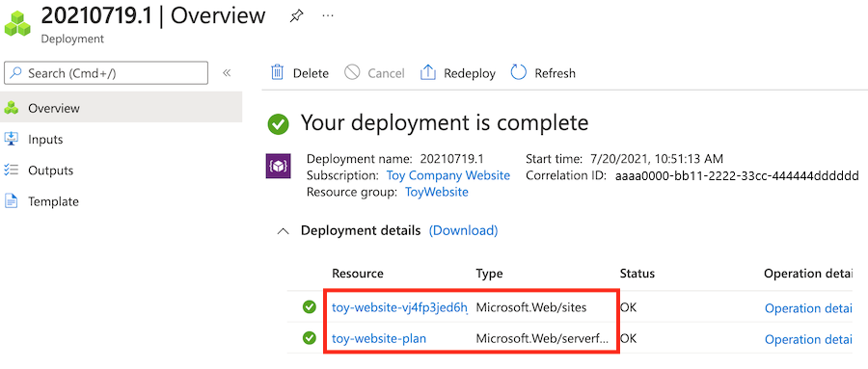Image resolution: width=868 pixels, height=369 pixels.
Task: Open Operation details for Microsoft.Web/sites row
Action: 808,308
